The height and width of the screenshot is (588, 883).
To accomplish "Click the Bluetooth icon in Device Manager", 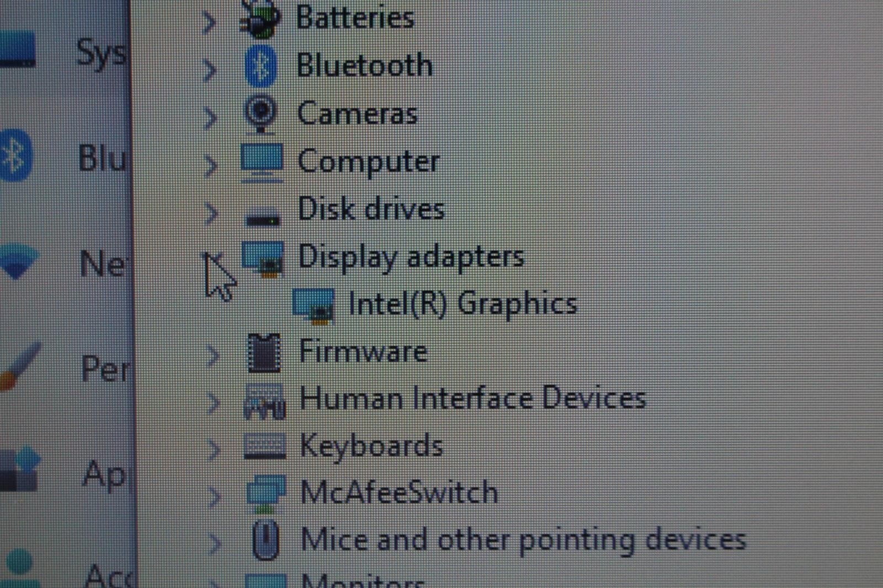I will (260, 66).
